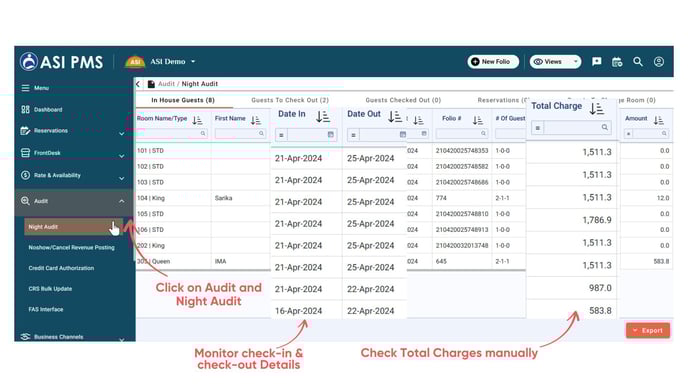The image size is (688, 387).
Task: Click Total Charge filter search icon
Action: 605,127
